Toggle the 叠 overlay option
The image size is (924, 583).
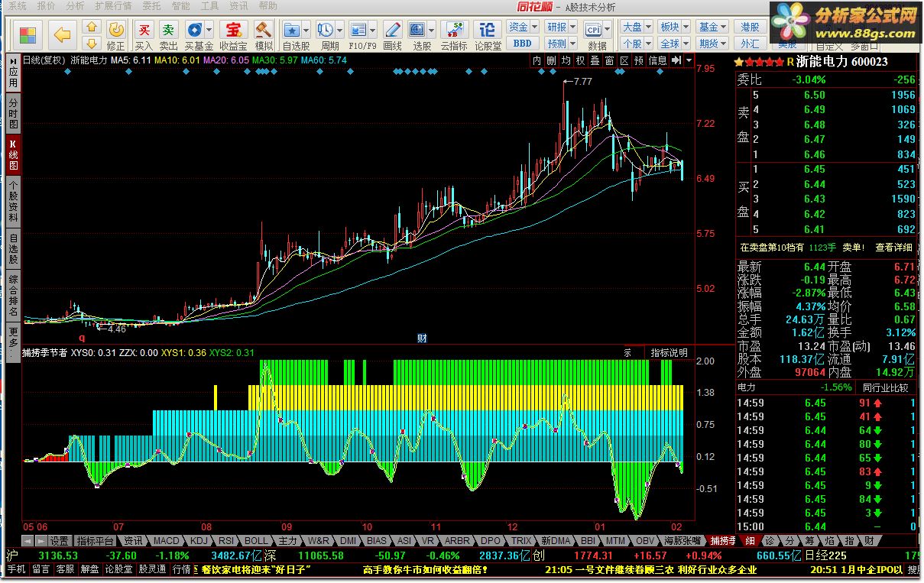coord(595,60)
